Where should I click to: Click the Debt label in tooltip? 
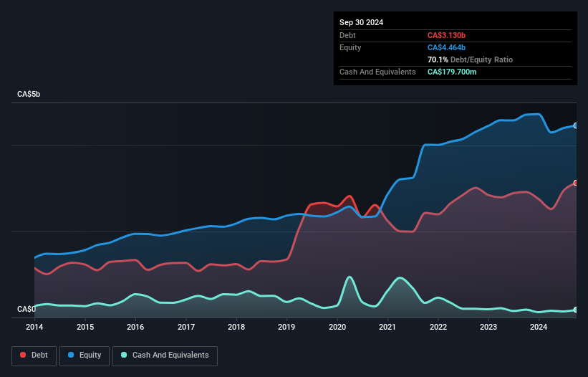(347, 35)
